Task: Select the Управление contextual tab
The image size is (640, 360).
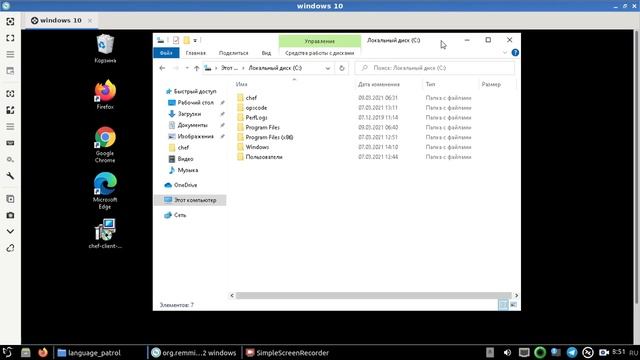Action: click(x=320, y=41)
